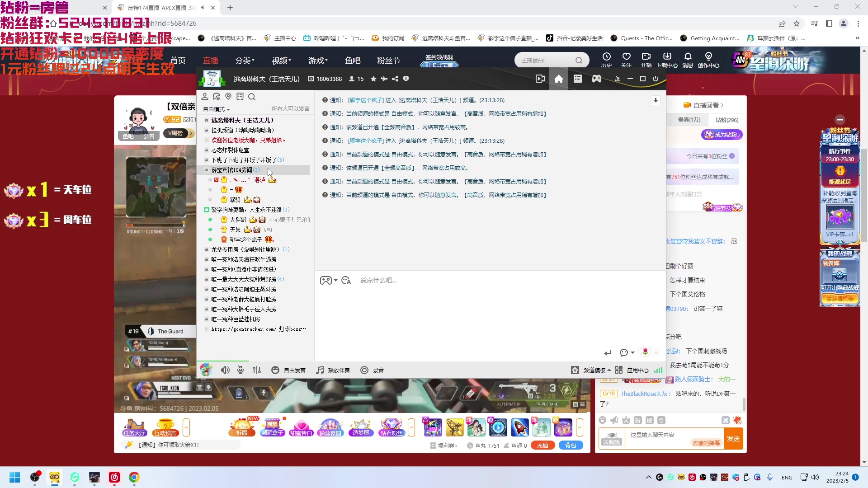This screenshot has width=868, height=488.
Task: Favorite the YY channel with star icon
Action: (373, 79)
